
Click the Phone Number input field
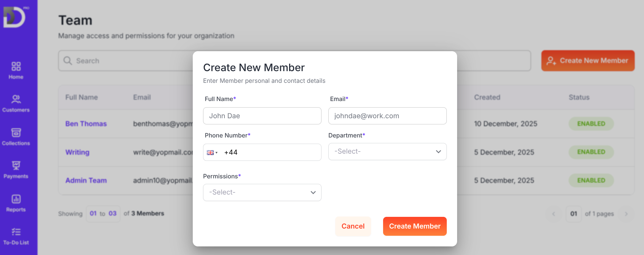tap(270, 152)
